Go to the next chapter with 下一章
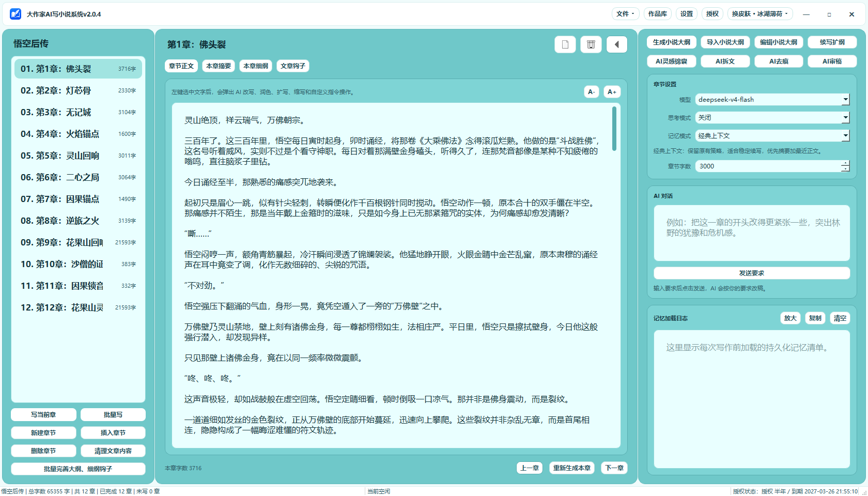Image resolution: width=868 pixels, height=496 pixels. point(615,468)
